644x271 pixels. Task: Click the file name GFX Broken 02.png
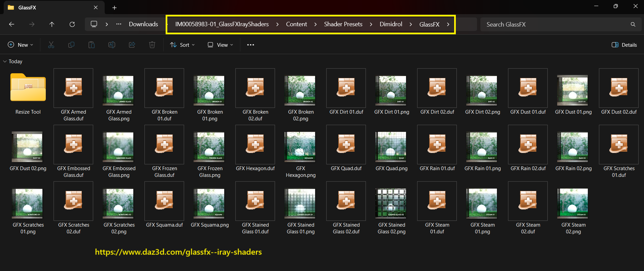pyautogui.click(x=301, y=115)
